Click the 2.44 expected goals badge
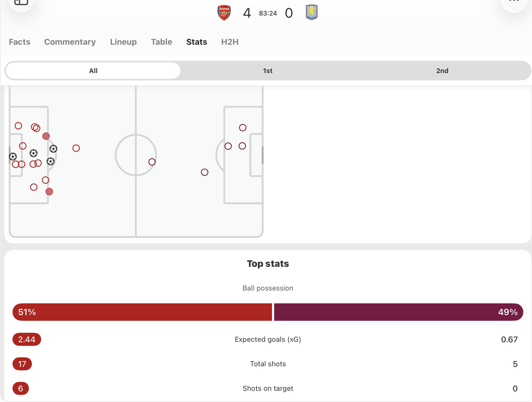 [x=27, y=339]
